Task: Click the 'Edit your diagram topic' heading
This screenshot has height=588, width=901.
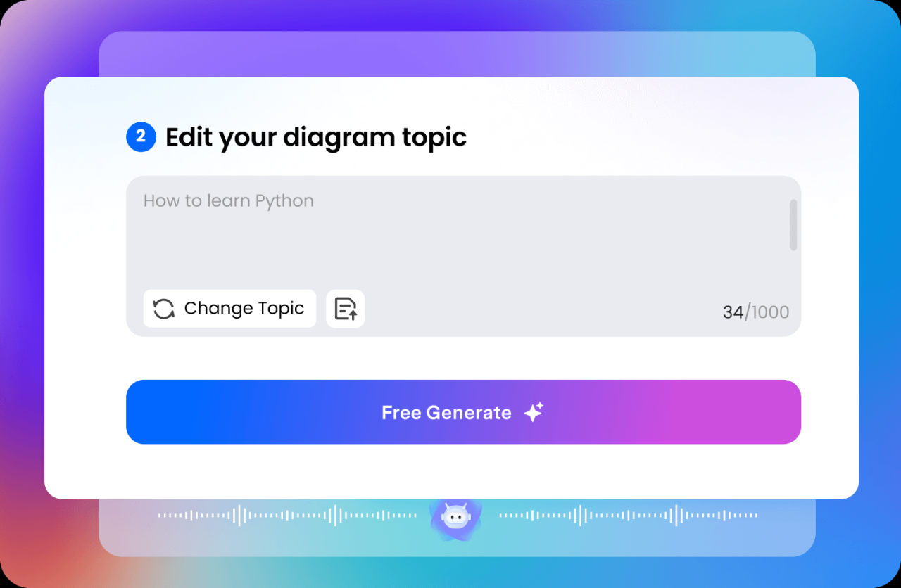Action: click(x=315, y=137)
